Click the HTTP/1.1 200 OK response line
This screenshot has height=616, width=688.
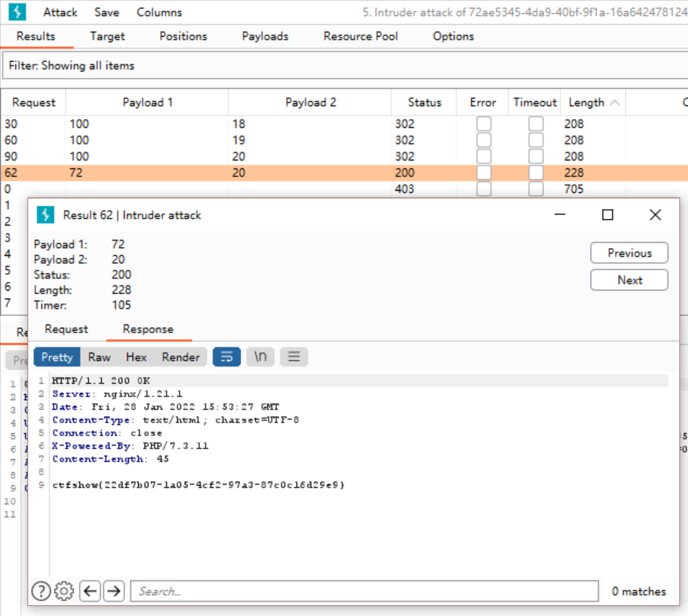tap(101, 380)
